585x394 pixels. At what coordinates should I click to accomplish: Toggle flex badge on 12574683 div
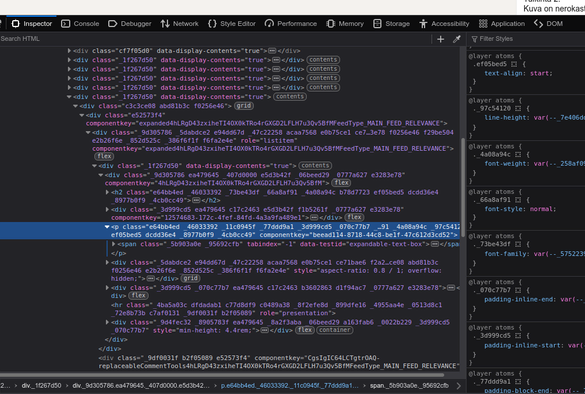[354, 217]
